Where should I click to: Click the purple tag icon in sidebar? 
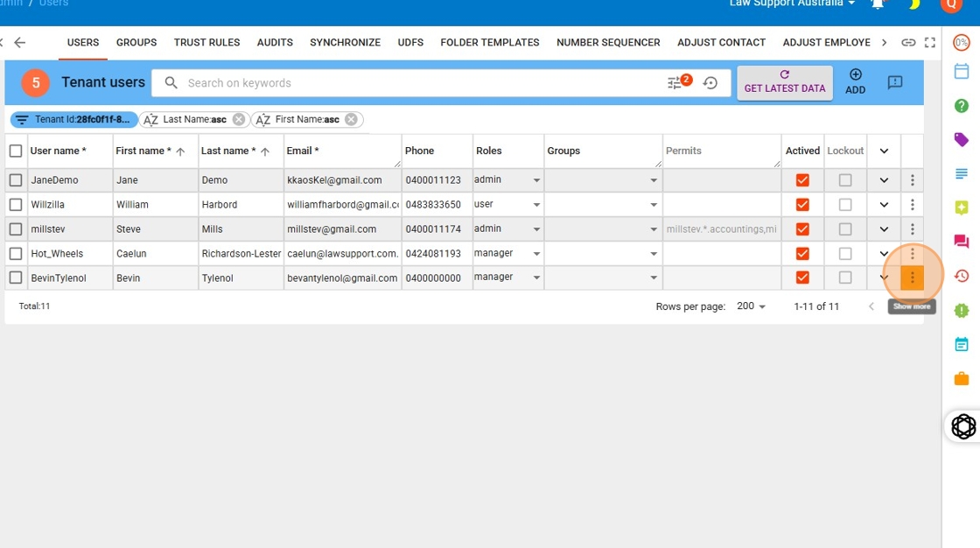coord(961,140)
